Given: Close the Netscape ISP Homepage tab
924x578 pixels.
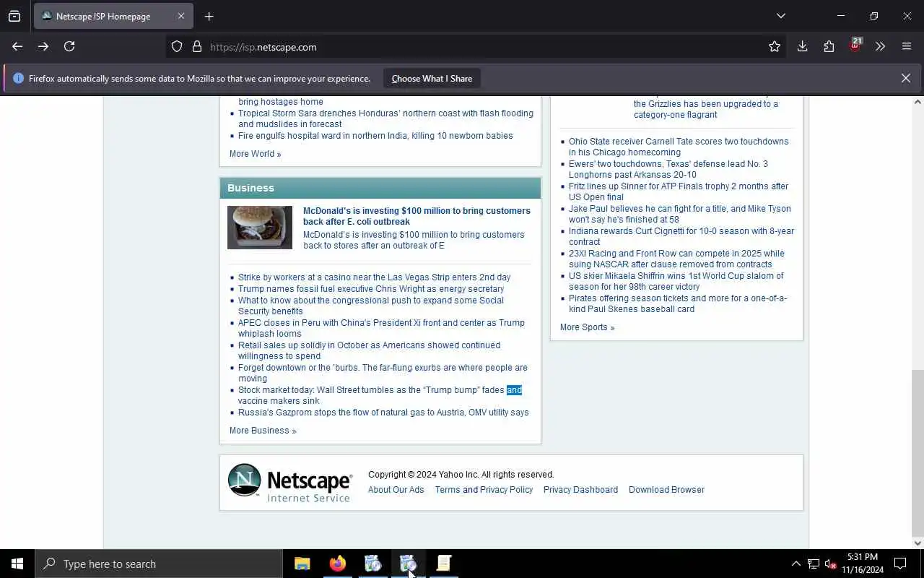Looking at the screenshot, I should (181, 16).
